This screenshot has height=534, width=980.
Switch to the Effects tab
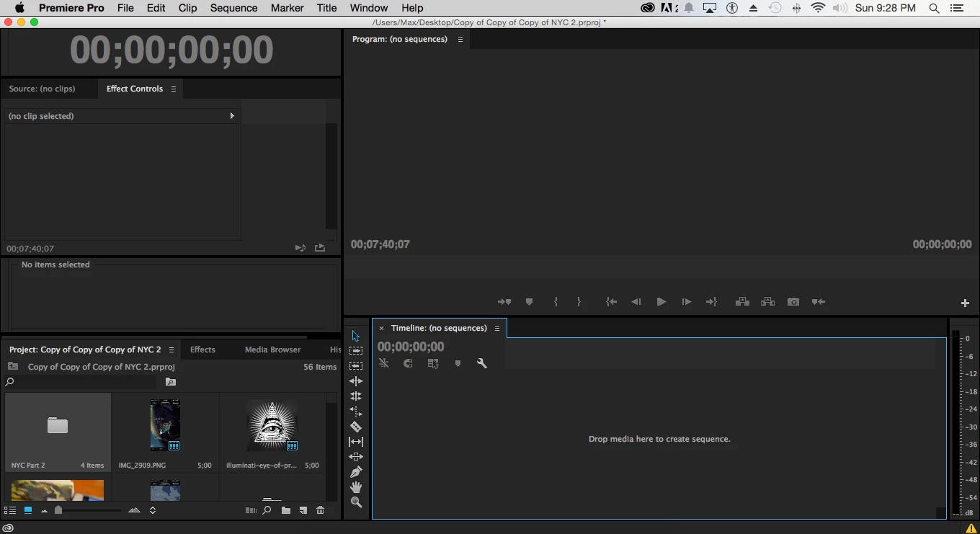[202, 350]
